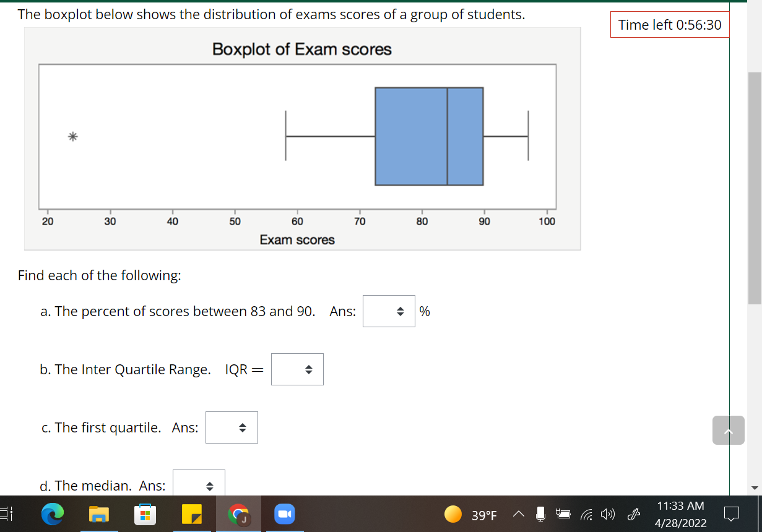Screen dimensions: 762x532
Task: Open volume control speaker icon
Action: pyautogui.click(x=607, y=515)
